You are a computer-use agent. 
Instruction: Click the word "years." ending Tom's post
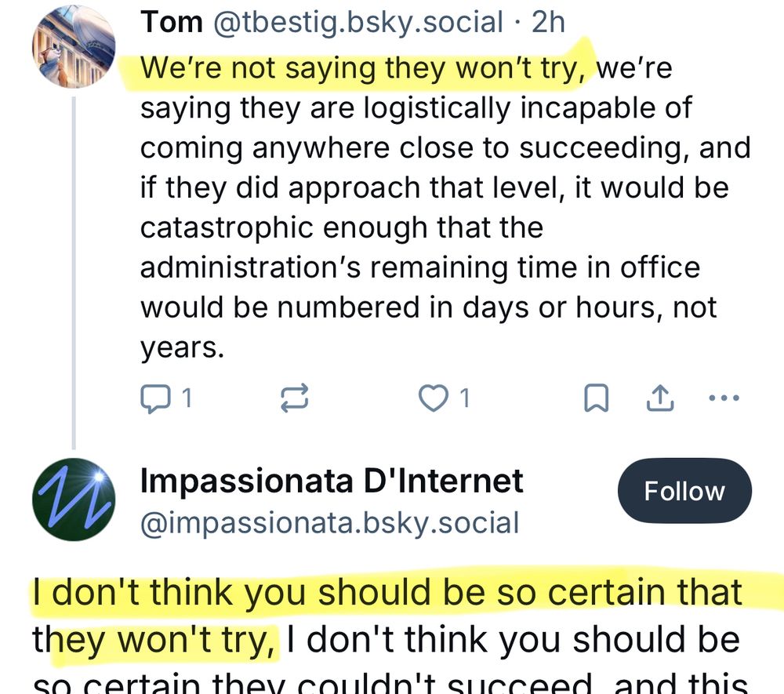point(183,347)
